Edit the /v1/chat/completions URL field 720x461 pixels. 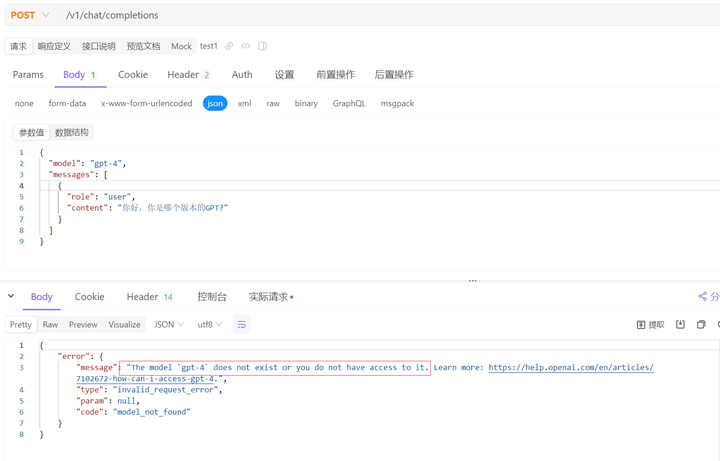click(390, 15)
